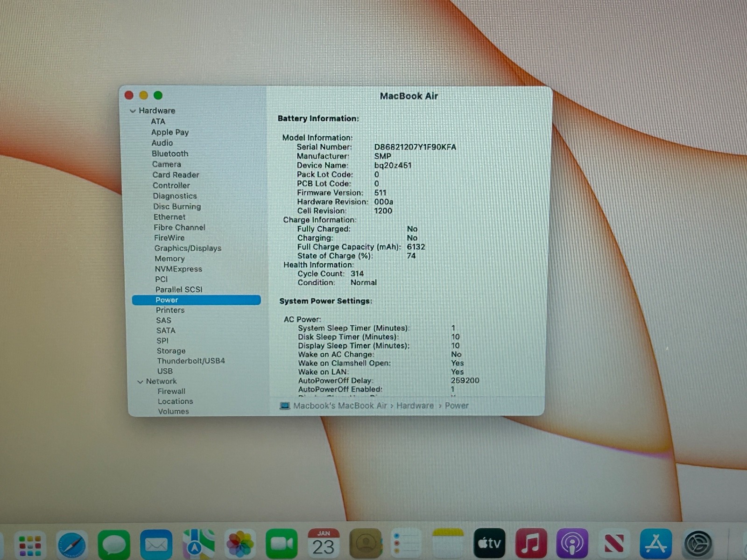Select SAS in the sidebar

coord(163,321)
